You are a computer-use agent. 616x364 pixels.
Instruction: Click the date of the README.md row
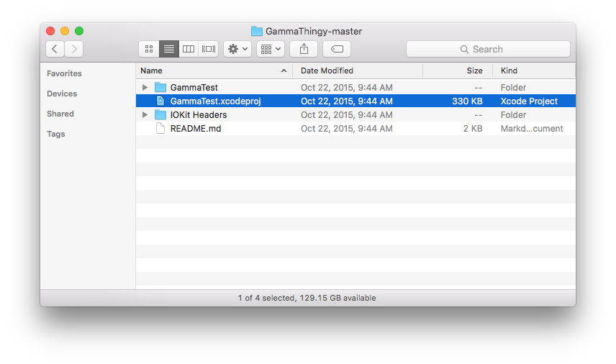click(347, 128)
